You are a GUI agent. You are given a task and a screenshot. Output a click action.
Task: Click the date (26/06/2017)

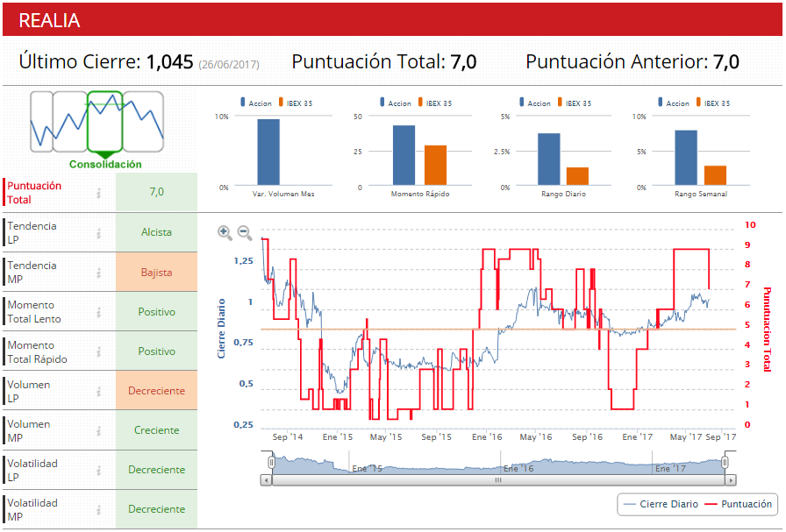point(229,65)
